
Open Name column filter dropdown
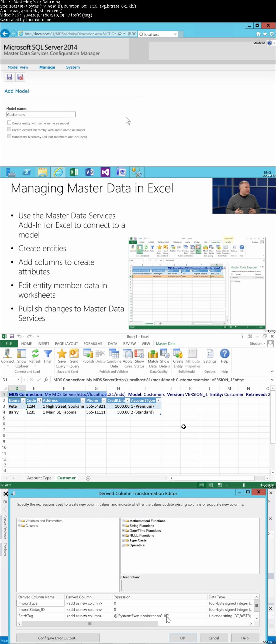23,400
